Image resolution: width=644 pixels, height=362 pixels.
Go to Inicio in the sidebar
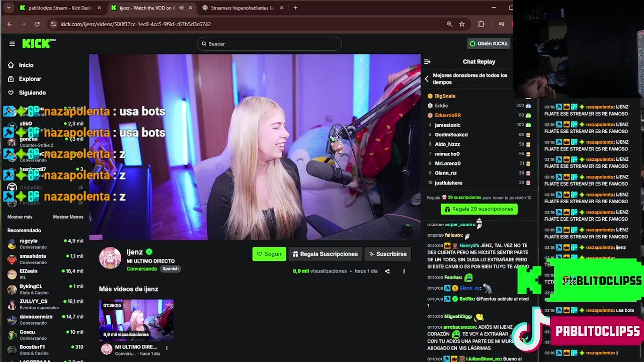(x=26, y=65)
